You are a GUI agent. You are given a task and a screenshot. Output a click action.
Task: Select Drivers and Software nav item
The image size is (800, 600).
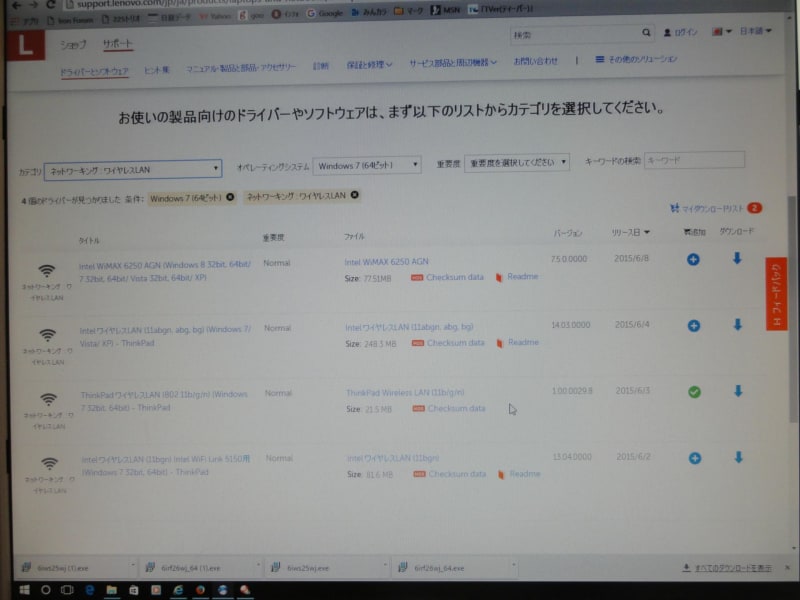[x=94, y=72]
